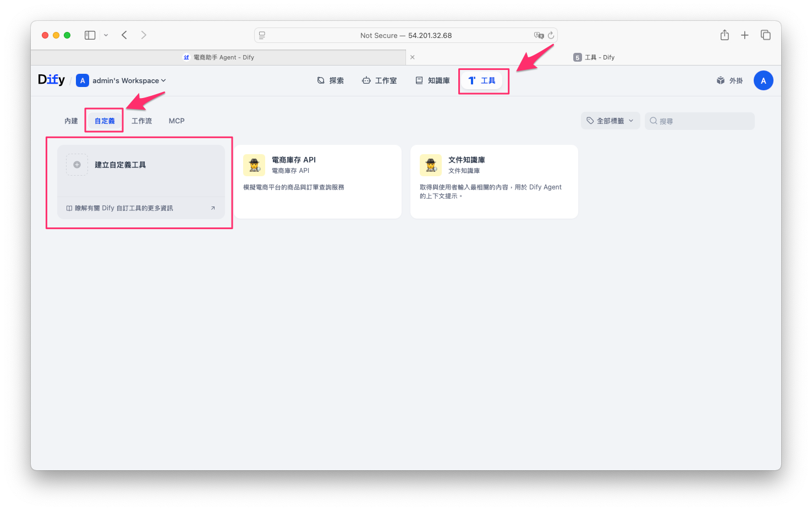Image resolution: width=812 pixels, height=511 pixels.
Task: Switch to the 工作流 tab
Action: (x=141, y=121)
